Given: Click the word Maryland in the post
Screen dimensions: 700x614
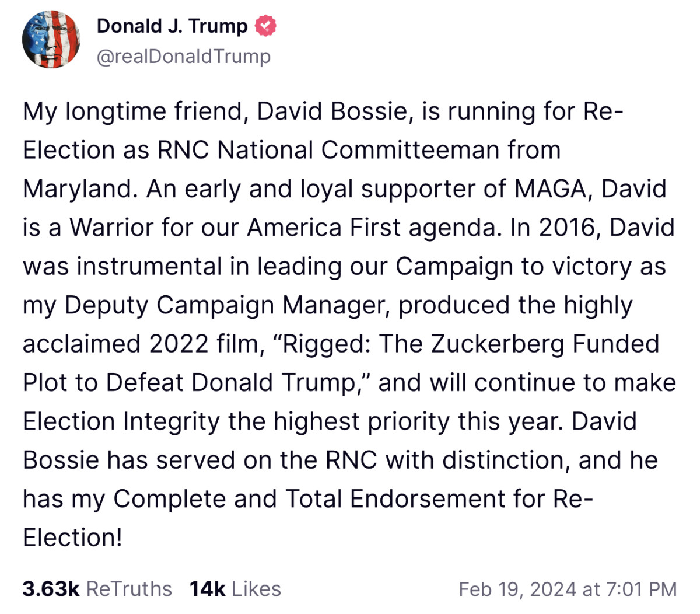Looking at the screenshot, I should tap(76, 188).
